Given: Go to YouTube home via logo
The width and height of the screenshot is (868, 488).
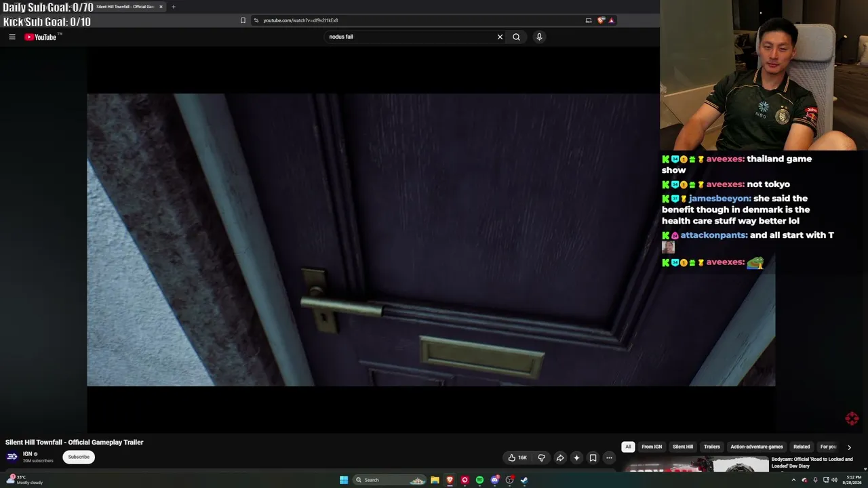Looking at the screenshot, I should pos(42,37).
